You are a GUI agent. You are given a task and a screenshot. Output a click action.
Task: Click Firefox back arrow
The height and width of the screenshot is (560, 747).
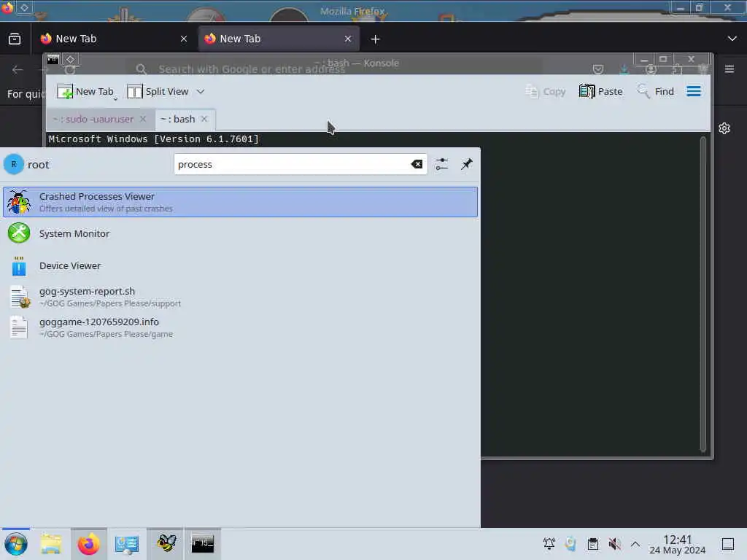point(18,69)
